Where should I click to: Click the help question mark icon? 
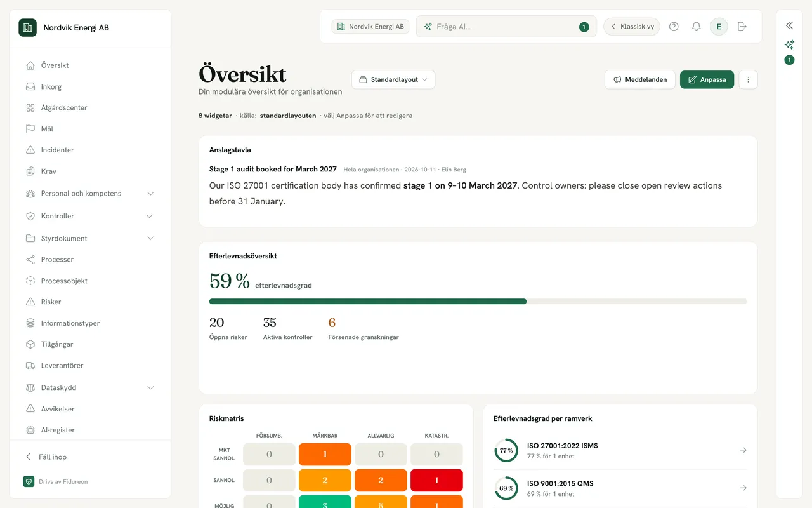pyautogui.click(x=674, y=27)
